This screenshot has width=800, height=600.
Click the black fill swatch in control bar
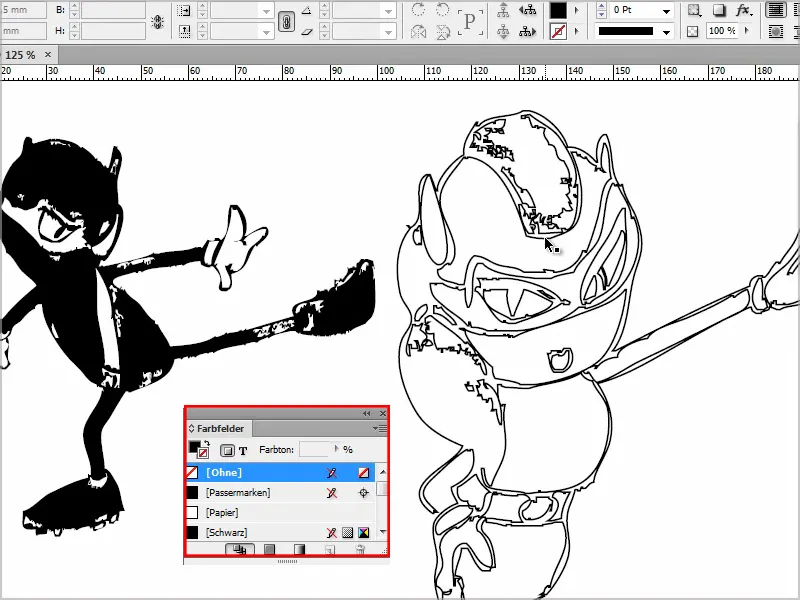pyautogui.click(x=558, y=10)
